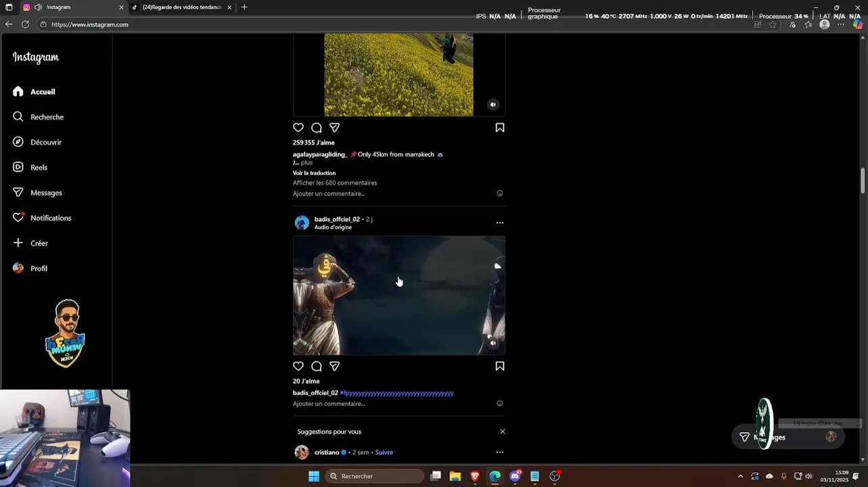Go to Accueil in the Instagram sidebar

point(34,91)
